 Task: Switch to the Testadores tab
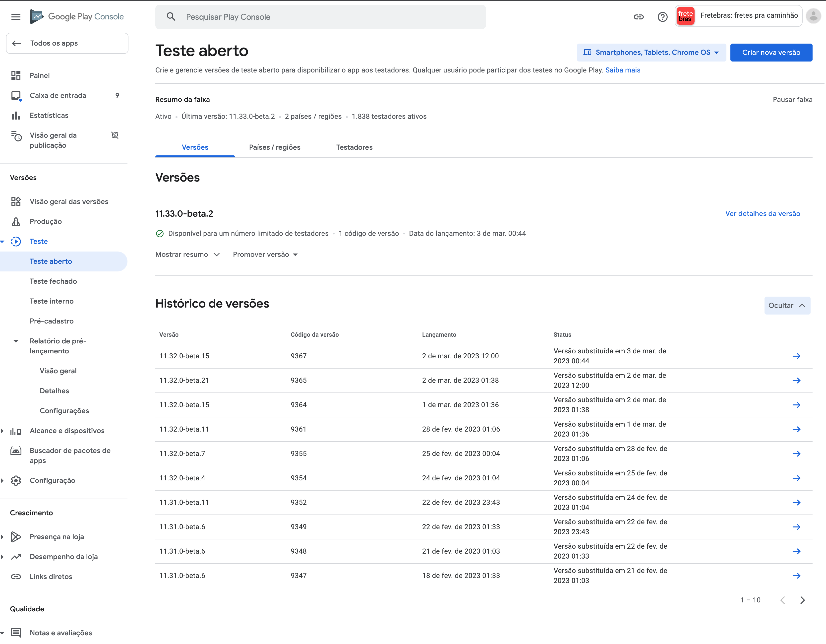click(354, 147)
